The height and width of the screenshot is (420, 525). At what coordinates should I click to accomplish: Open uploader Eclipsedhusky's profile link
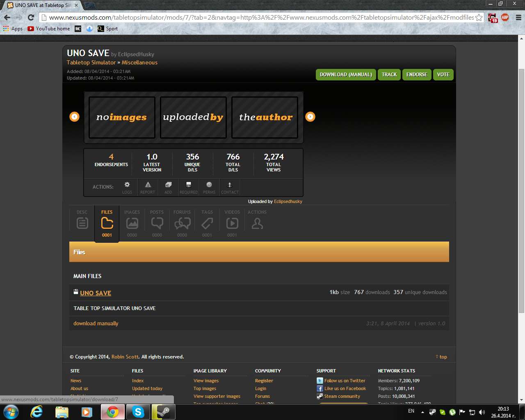[x=288, y=201]
